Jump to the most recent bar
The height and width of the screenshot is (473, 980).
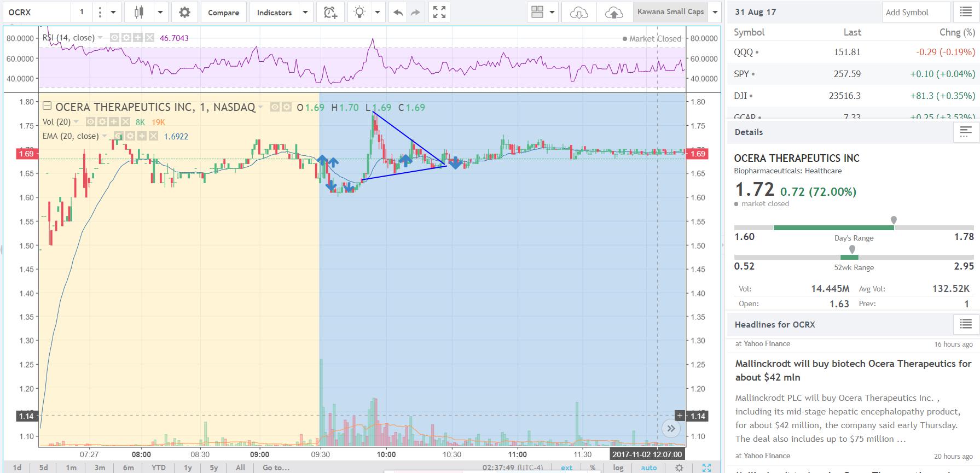pyautogui.click(x=671, y=429)
